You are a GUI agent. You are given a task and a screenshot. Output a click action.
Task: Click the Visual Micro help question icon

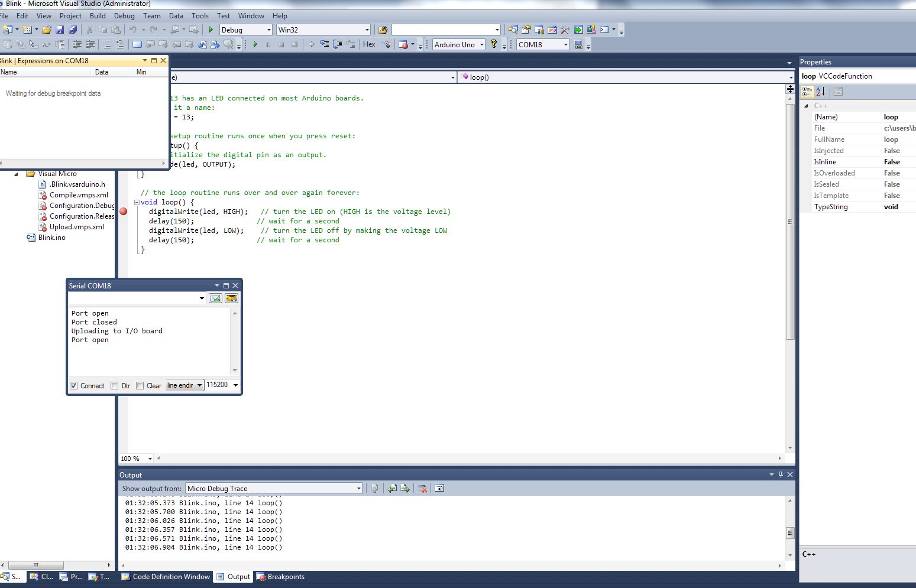pos(494,44)
